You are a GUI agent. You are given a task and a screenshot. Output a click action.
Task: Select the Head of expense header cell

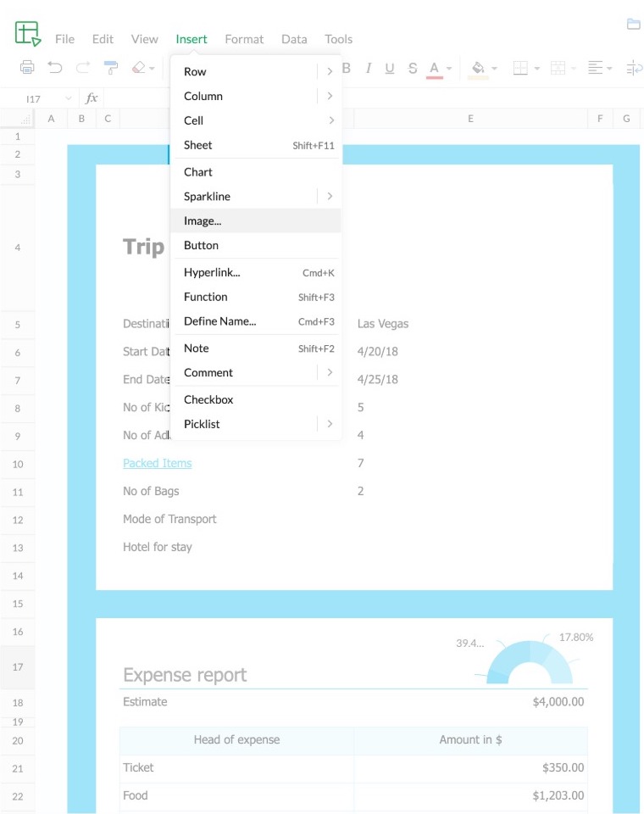pyautogui.click(x=236, y=739)
